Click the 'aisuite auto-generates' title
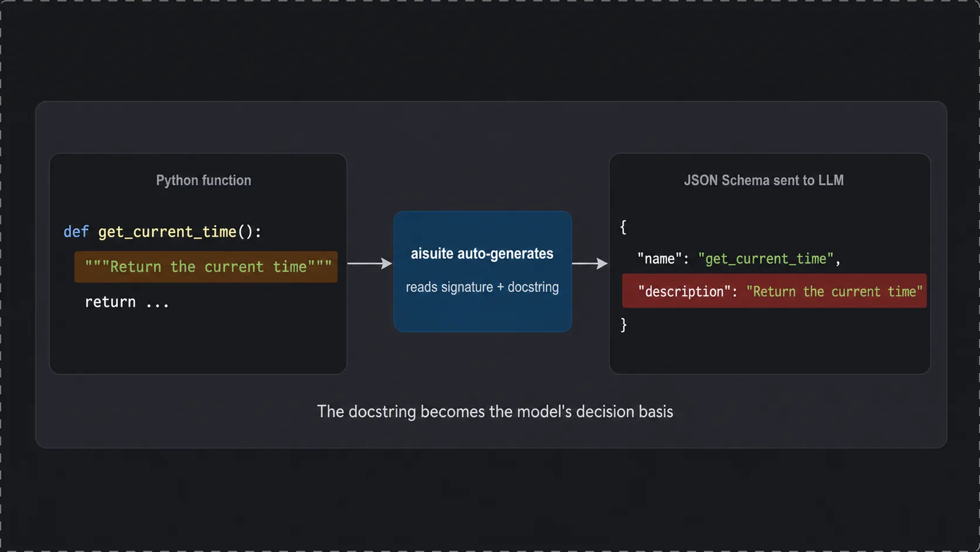 tap(482, 253)
